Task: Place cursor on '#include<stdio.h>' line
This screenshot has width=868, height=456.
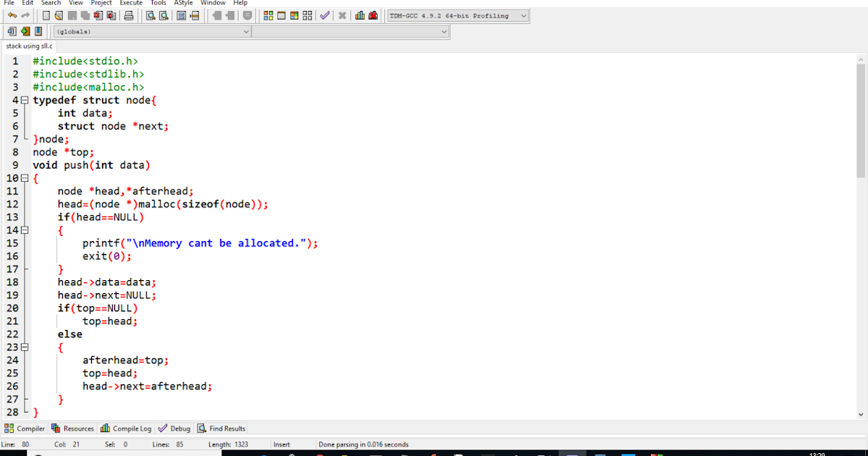Action: coord(85,61)
